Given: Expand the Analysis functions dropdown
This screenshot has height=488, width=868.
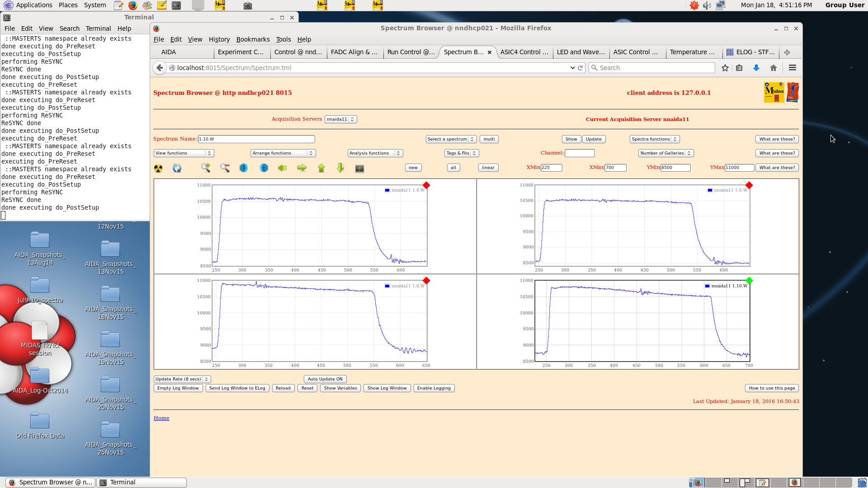Looking at the screenshot, I should (x=375, y=153).
